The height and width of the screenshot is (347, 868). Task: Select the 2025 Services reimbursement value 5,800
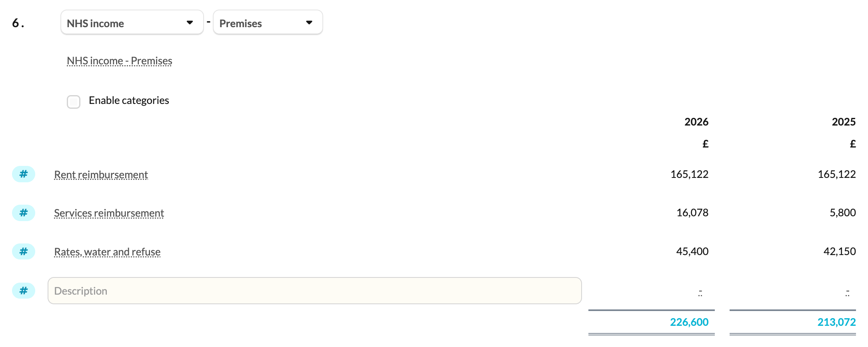(x=843, y=213)
